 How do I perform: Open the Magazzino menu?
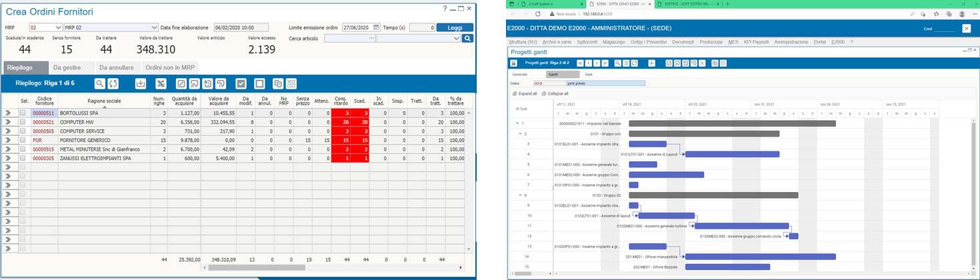pos(613,42)
